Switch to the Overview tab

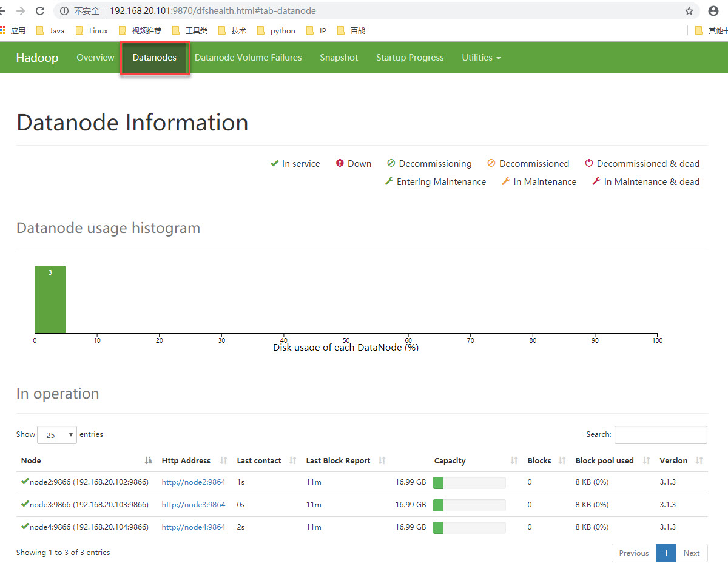(95, 58)
